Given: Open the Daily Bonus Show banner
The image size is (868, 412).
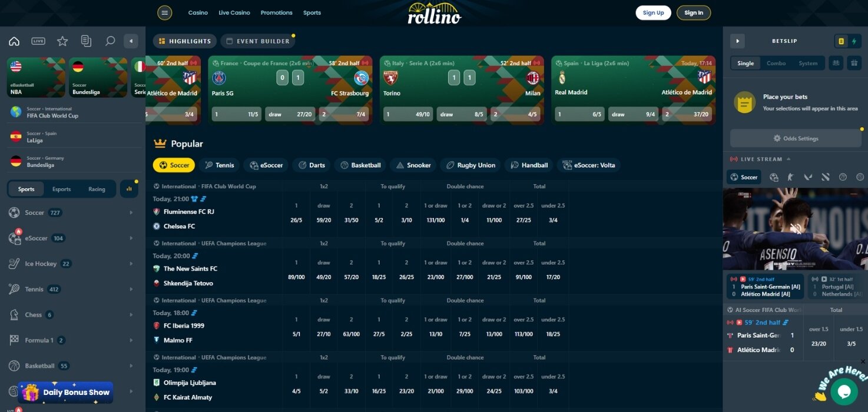Looking at the screenshot, I should pos(65,392).
